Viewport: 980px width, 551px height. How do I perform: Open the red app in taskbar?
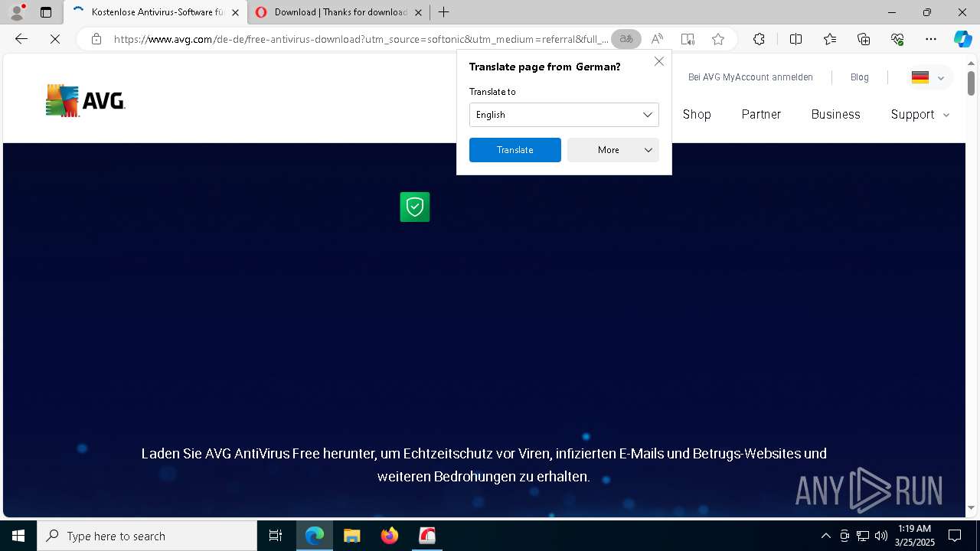click(427, 536)
